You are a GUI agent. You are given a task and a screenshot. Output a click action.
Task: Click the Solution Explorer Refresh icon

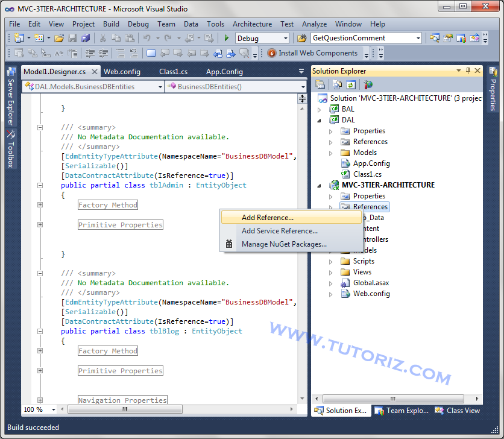point(351,85)
